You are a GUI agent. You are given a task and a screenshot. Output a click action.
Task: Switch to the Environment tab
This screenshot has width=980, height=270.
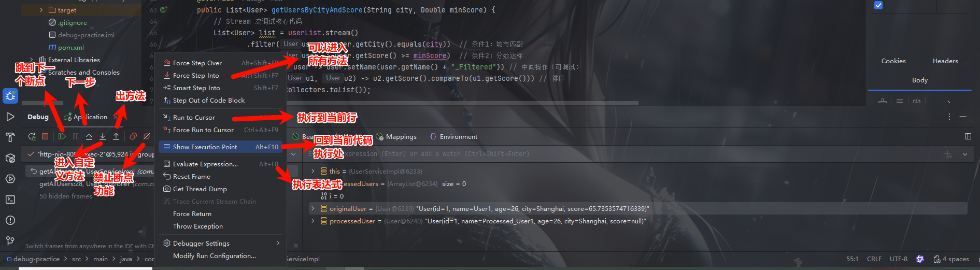click(x=453, y=136)
